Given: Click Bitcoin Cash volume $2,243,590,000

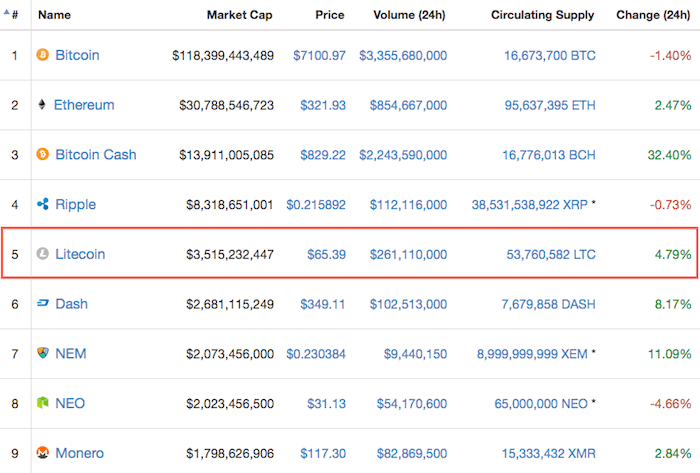Looking at the screenshot, I should click(x=403, y=155).
